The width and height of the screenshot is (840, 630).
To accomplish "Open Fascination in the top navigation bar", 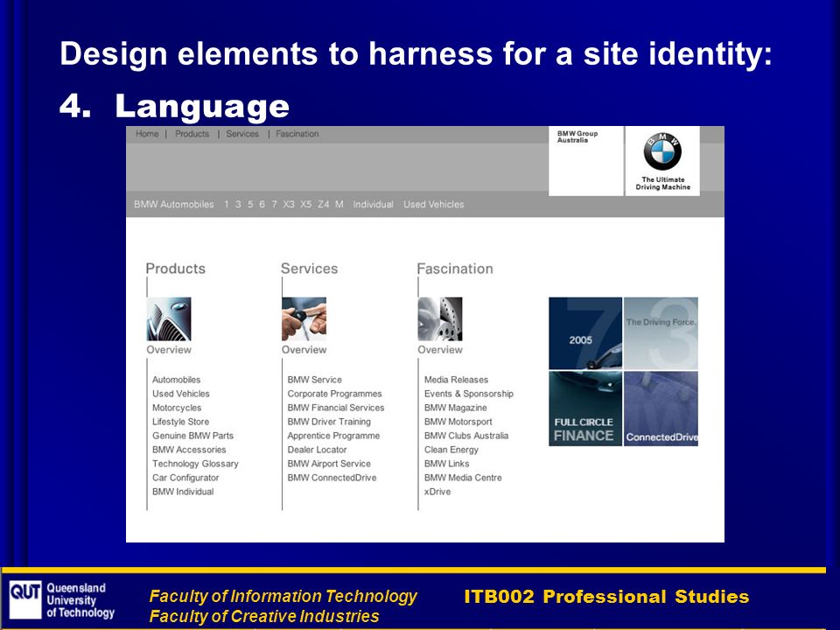I will [297, 134].
